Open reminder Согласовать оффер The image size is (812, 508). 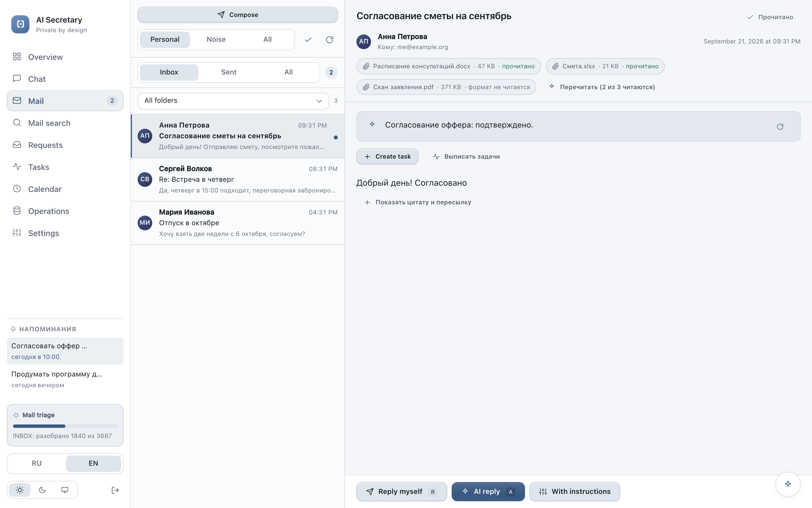[65, 351]
